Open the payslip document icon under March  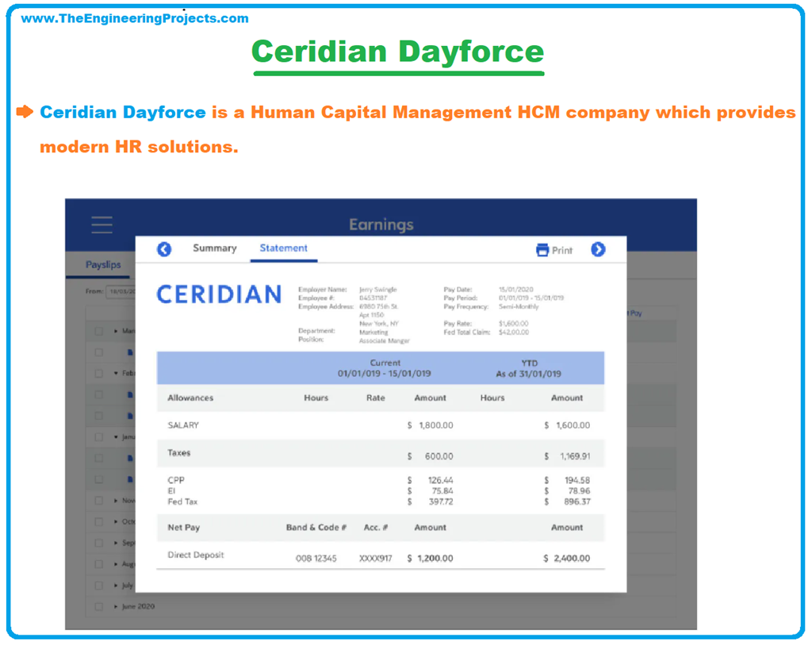[129, 351]
